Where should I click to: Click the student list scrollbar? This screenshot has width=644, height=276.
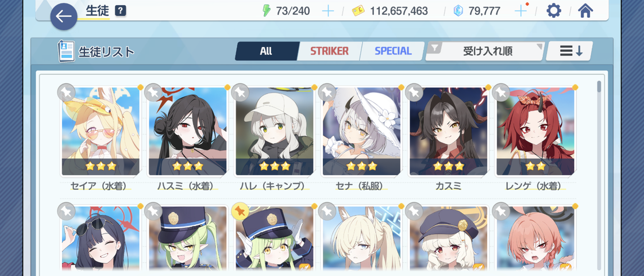tap(599, 87)
